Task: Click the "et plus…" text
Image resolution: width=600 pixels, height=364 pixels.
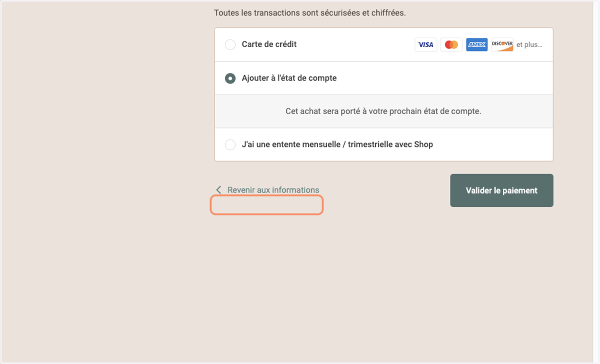Action: [x=529, y=44]
